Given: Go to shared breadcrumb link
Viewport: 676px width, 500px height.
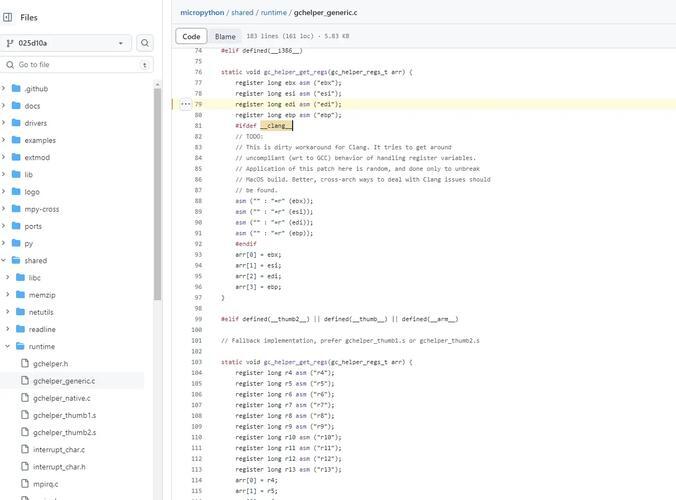Looking at the screenshot, I should (242, 12).
